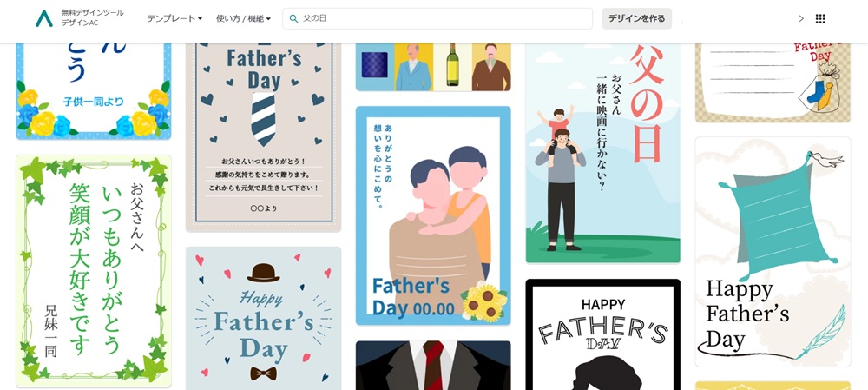Select the 一緒に映画に行かない template
Viewport: 868px width, 390px height.
603,153
